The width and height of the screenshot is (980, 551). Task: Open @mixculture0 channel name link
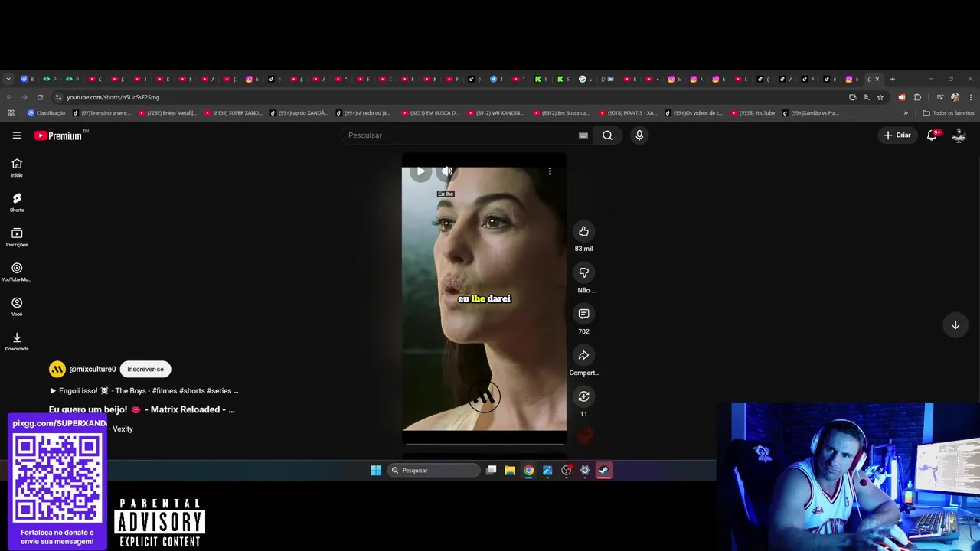(x=93, y=370)
